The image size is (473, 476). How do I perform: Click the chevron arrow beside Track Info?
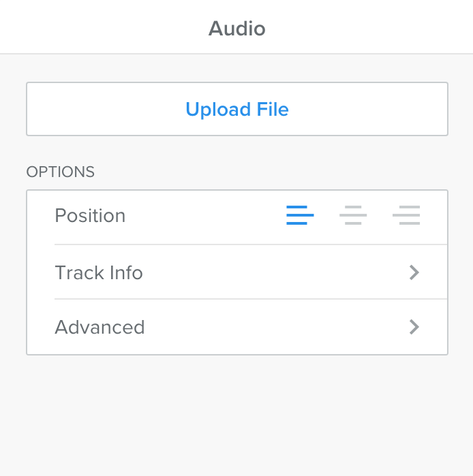(x=414, y=273)
